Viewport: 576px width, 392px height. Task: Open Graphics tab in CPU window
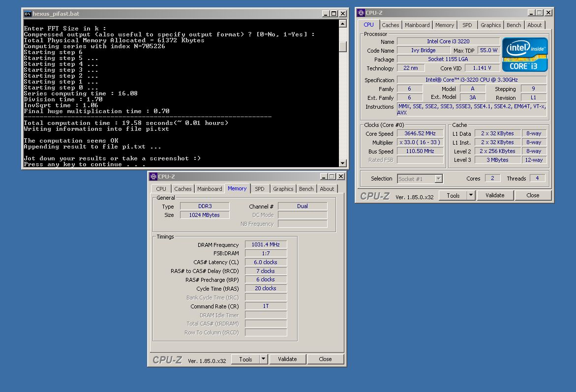490,25
